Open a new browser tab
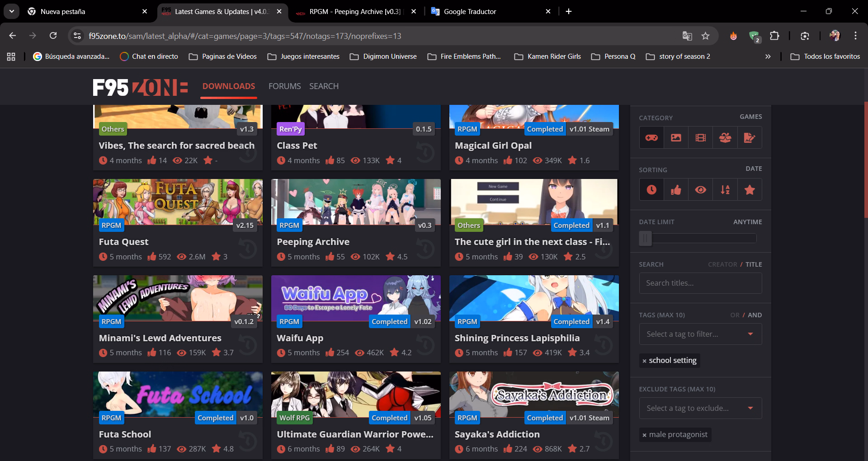Viewport: 868px width, 461px height. (569, 11)
